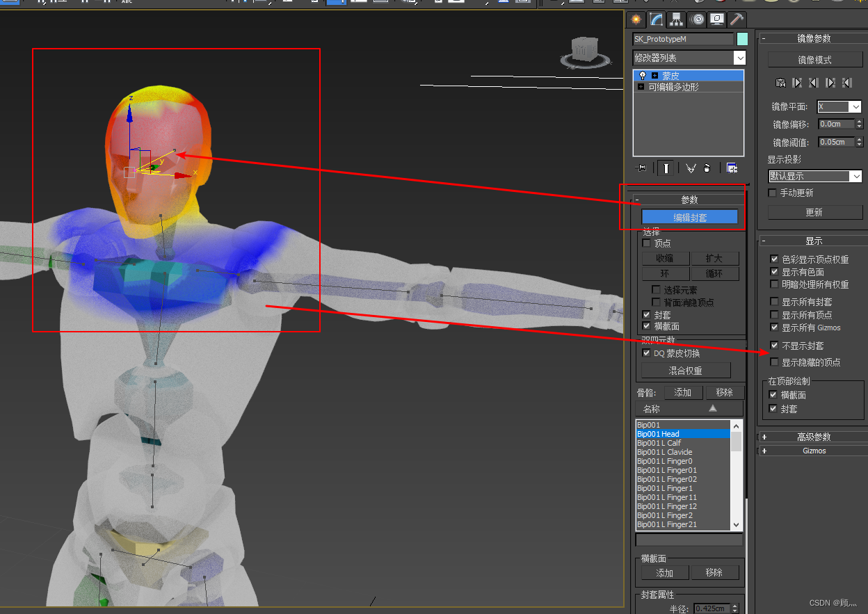Open the 修改器列表 dropdown
The image size is (868, 614).
point(689,58)
